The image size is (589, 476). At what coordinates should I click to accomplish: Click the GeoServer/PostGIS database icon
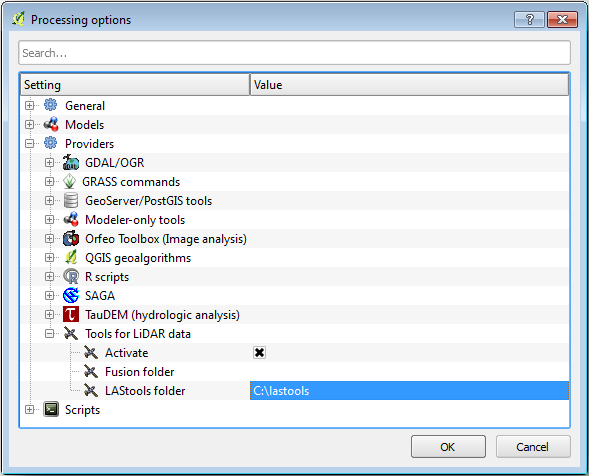pos(71,200)
